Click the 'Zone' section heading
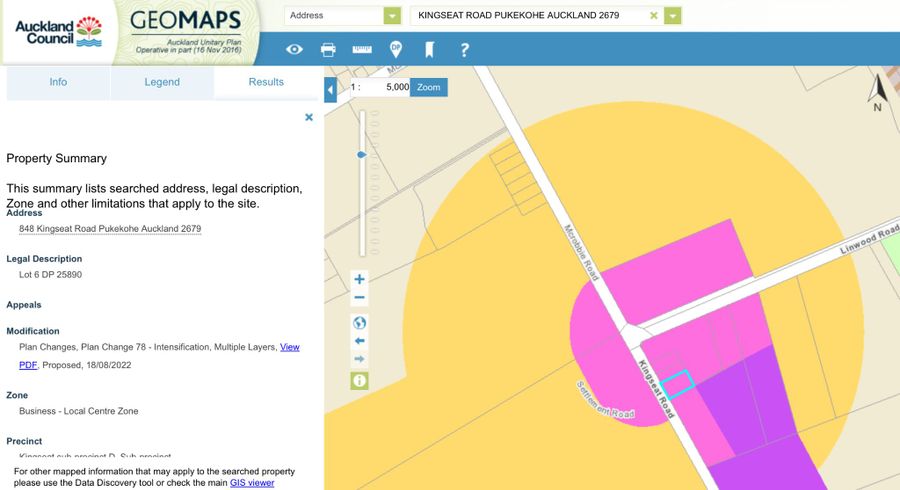 [x=17, y=395]
